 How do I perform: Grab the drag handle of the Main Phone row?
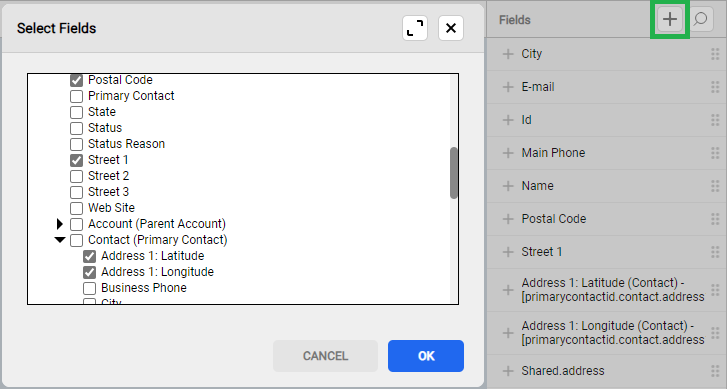click(x=715, y=153)
